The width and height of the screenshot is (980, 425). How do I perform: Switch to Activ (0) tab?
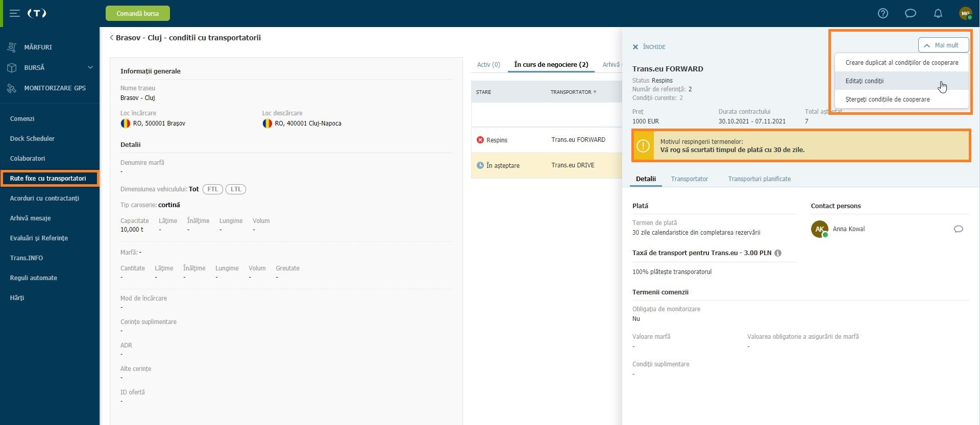click(488, 65)
